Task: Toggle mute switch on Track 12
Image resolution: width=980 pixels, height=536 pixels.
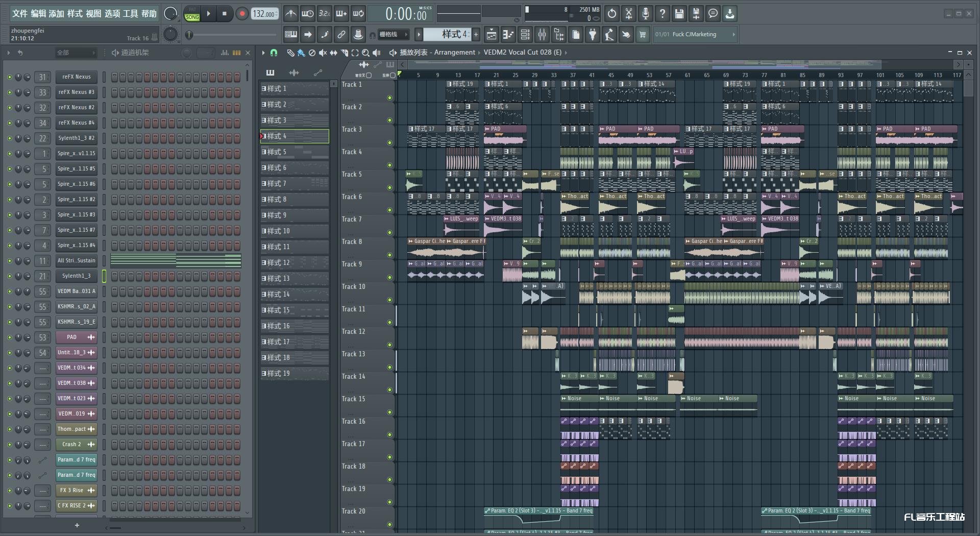Action: (389, 345)
